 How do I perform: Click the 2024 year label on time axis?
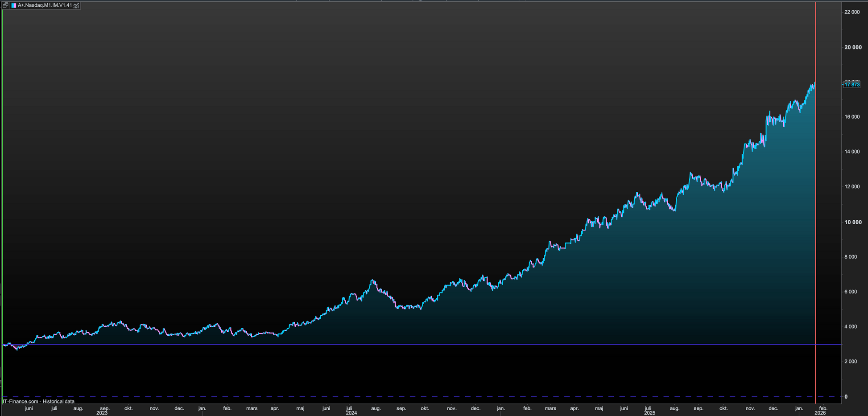pyautogui.click(x=351, y=413)
